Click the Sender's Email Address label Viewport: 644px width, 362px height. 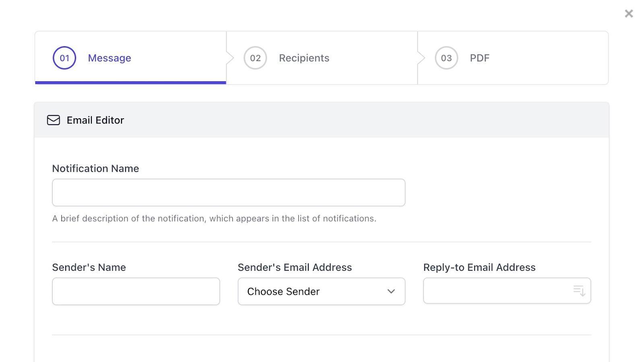(x=295, y=267)
